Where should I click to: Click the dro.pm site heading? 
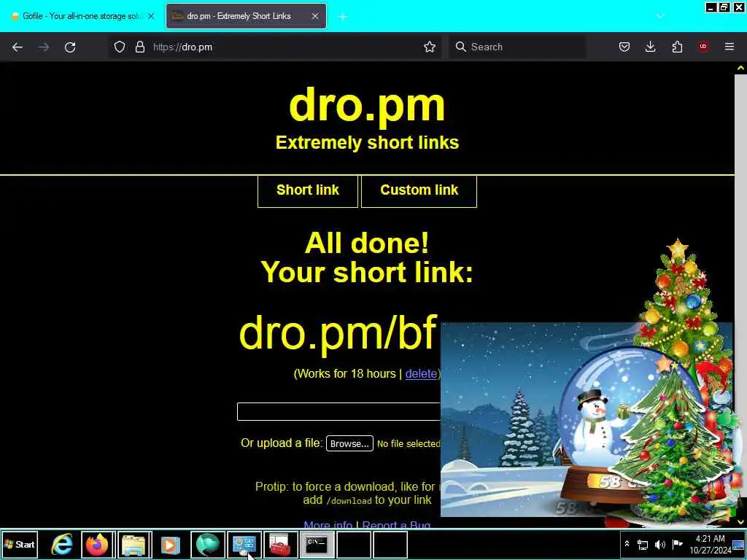(367, 105)
